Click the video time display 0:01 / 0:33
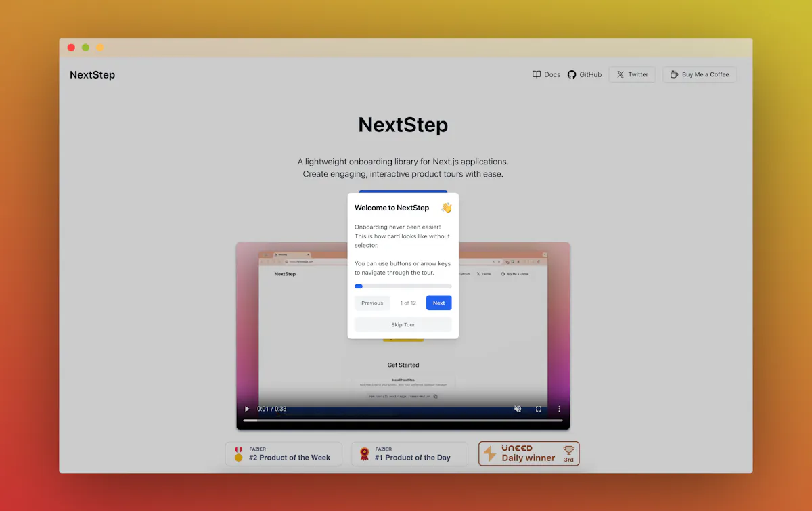Image resolution: width=812 pixels, height=511 pixels. (x=271, y=409)
